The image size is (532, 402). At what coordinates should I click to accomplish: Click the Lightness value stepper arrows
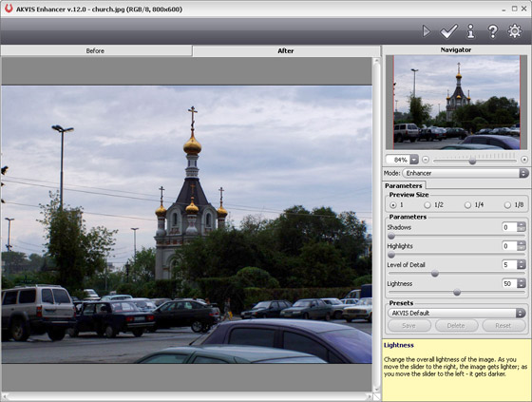(x=522, y=283)
